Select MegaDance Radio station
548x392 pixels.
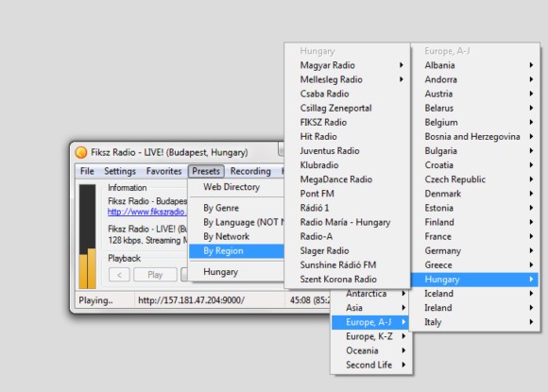(x=348, y=179)
